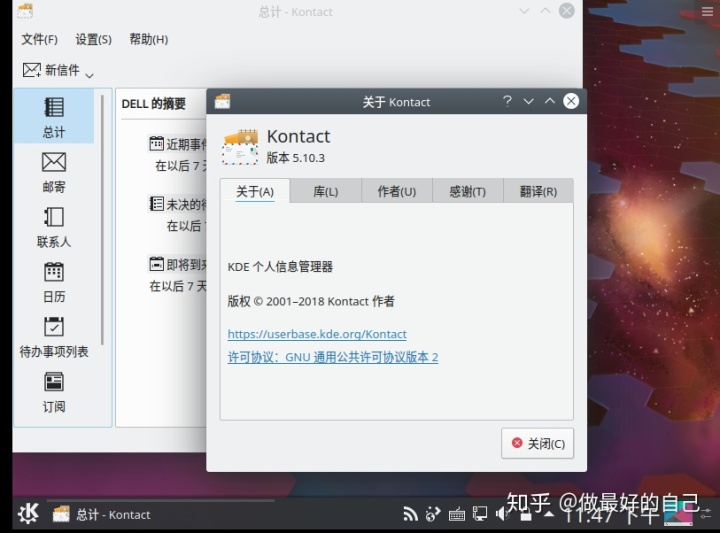
Task: Click the 版权 © 2001–2018 Kontact 作者 text
Action: pyautogui.click(x=311, y=301)
